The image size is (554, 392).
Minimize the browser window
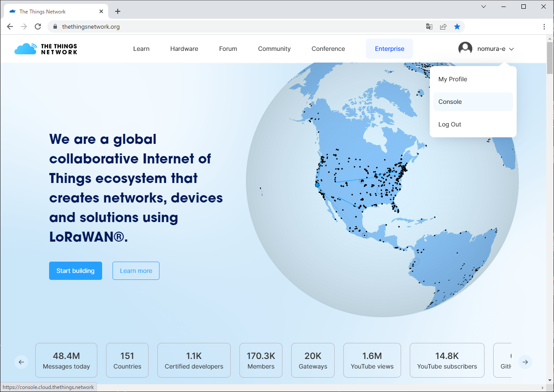pos(504,7)
